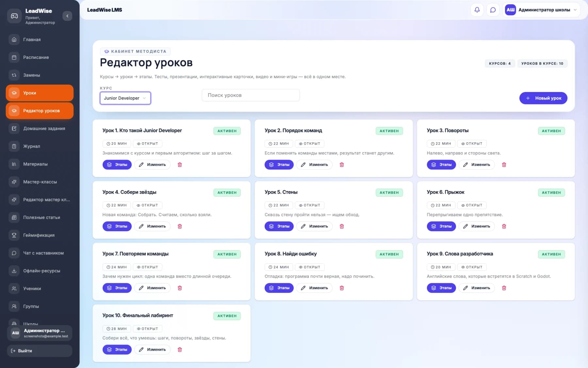Image resolution: width=588 pixels, height=368 pixels.
Task: Click the ОТКРЫТ eye badge on Урок 1
Action: (148, 144)
